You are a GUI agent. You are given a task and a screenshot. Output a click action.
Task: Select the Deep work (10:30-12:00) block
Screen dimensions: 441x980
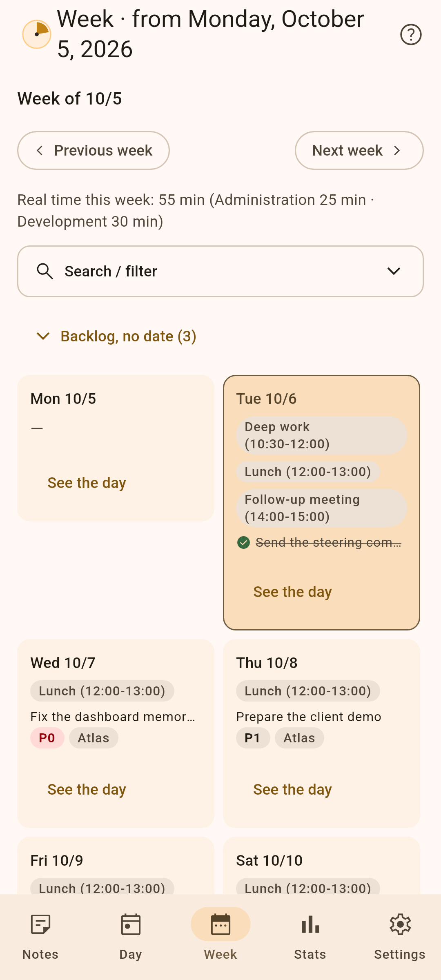[321, 436]
